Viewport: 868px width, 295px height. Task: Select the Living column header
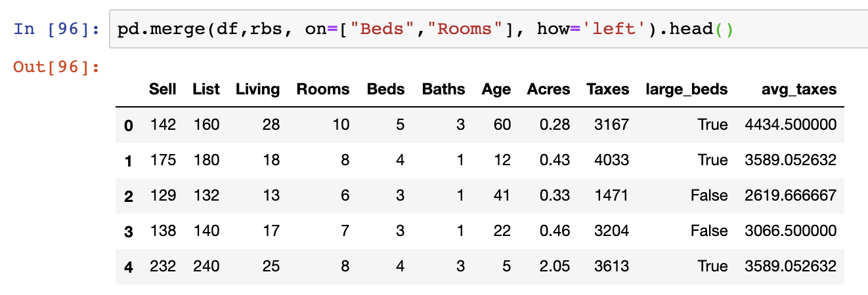pos(257,89)
